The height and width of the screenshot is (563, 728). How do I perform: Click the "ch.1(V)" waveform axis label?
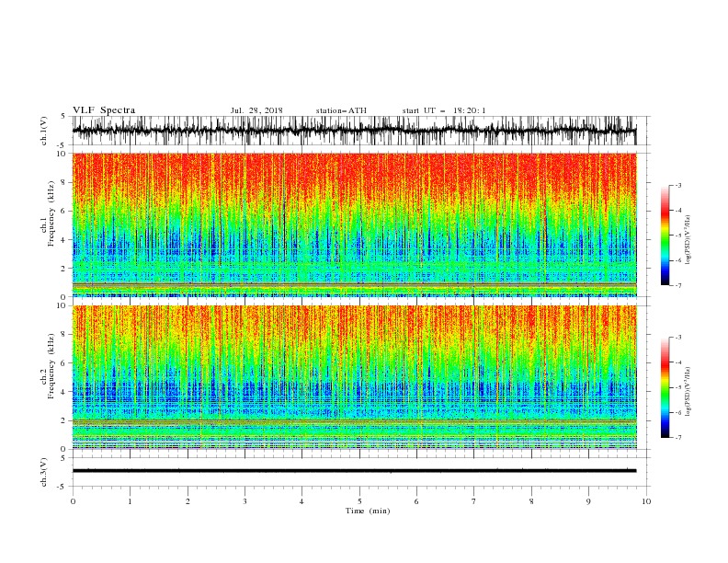pos(44,131)
